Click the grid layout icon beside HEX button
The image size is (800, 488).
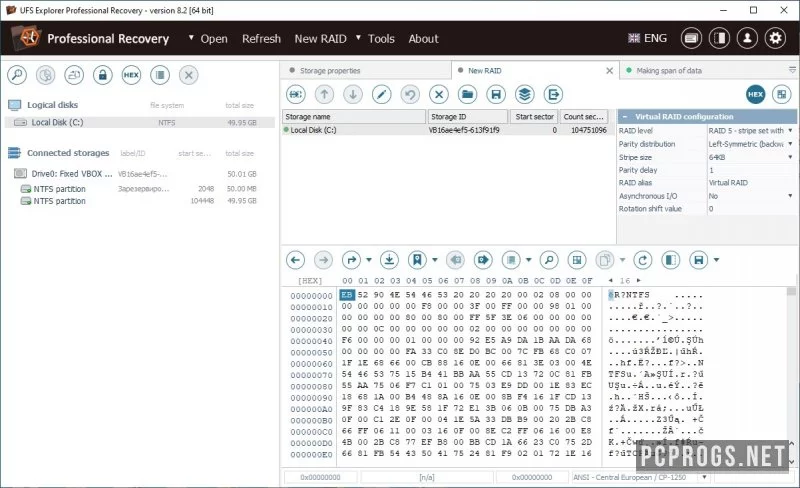point(782,94)
